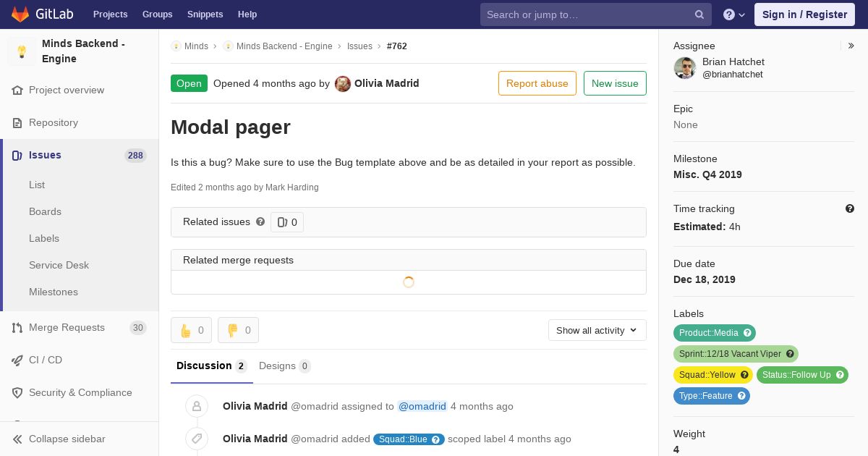This screenshot has height=456, width=868.
Task: Open the Labels sidebar item
Action: 44,239
